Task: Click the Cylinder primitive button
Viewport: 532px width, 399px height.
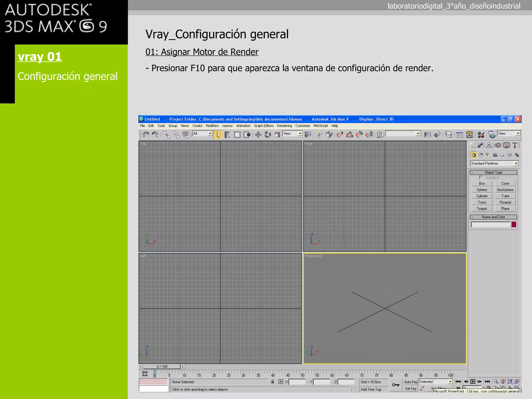Action: pos(482,196)
